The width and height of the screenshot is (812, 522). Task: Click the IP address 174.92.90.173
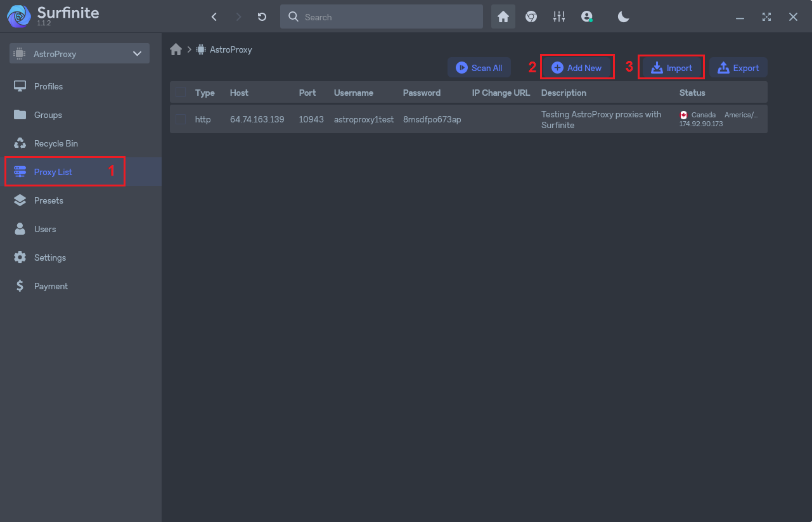pyautogui.click(x=701, y=124)
